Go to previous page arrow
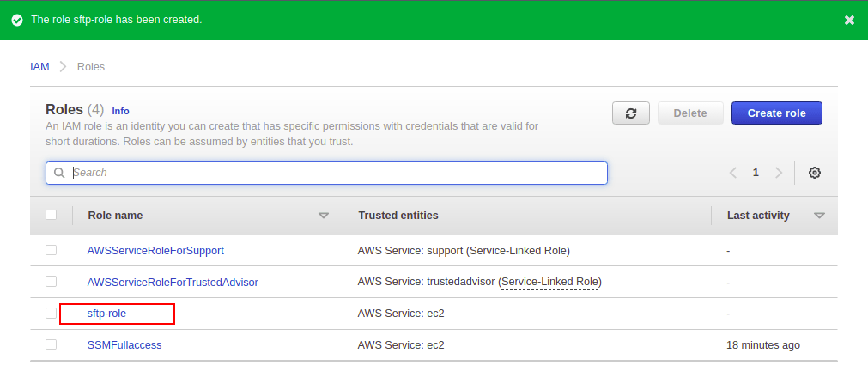 pos(733,173)
